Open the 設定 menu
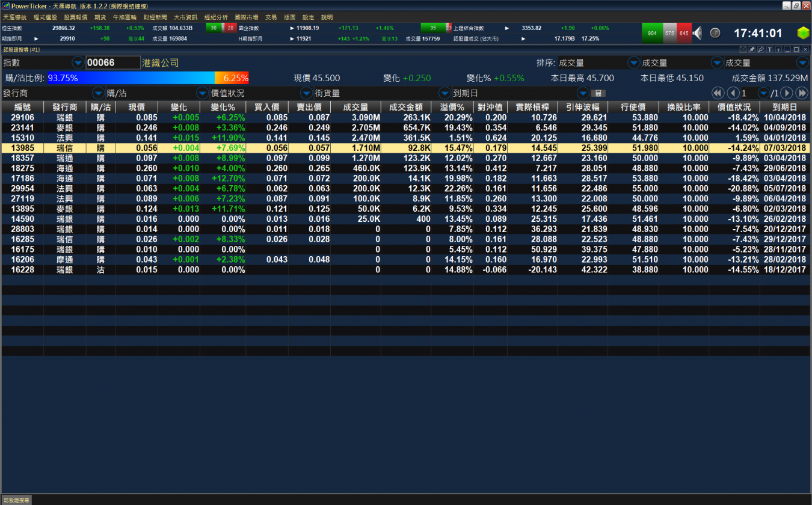The width and height of the screenshot is (812, 505). coord(308,17)
